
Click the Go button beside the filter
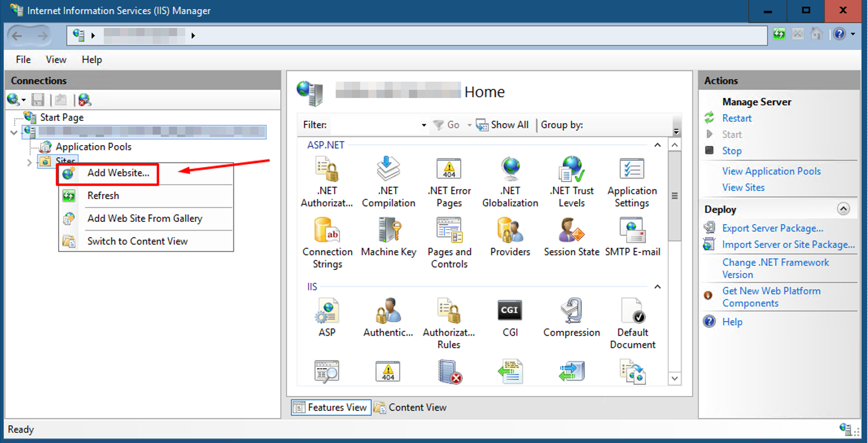447,125
